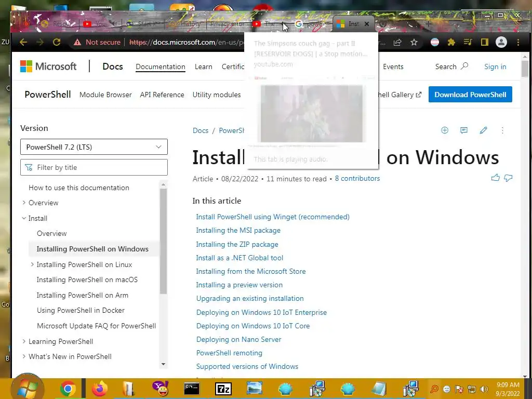
Task: Open the Learn nav item
Action: (x=204, y=66)
